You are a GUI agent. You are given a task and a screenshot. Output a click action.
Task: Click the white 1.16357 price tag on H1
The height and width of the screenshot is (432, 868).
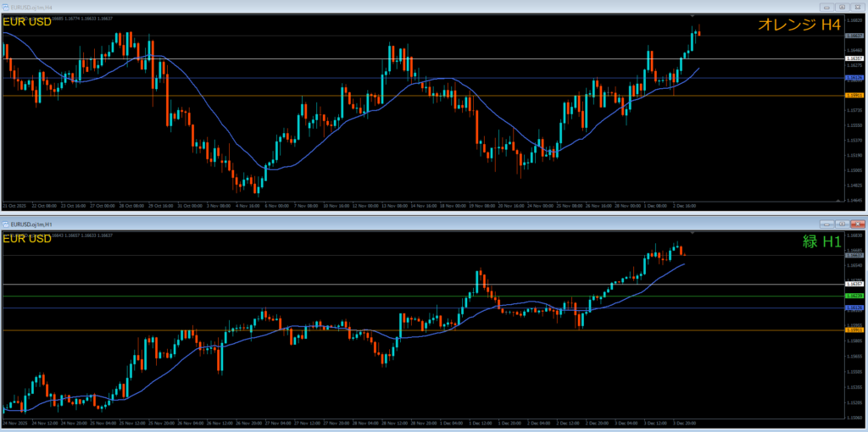click(854, 285)
